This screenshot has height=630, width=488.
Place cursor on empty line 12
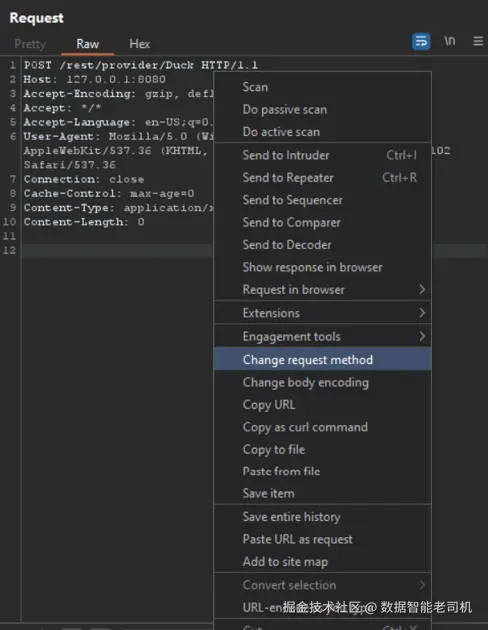click(x=117, y=250)
